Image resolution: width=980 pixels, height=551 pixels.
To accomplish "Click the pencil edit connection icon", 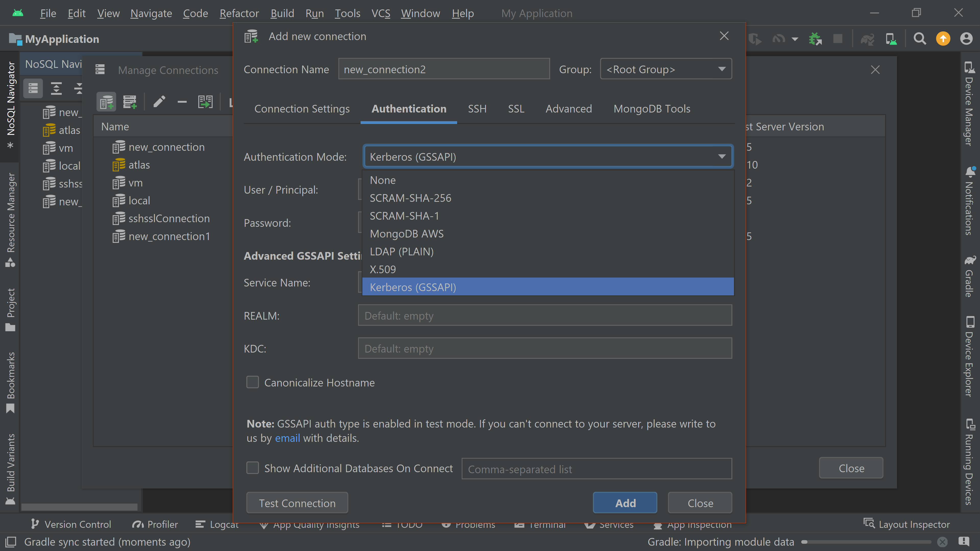I will pyautogui.click(x=159, y=102).
